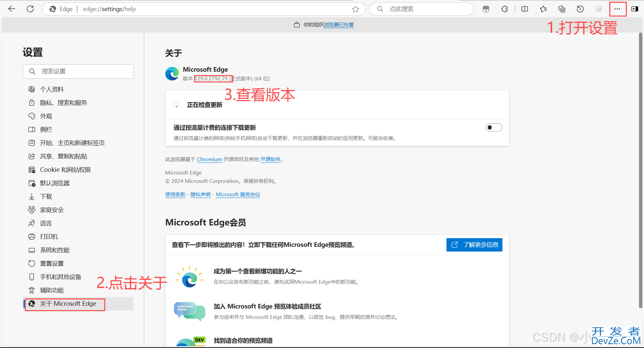The height and width of the screenshot is (348, 644).
Task: Go back with the browser back arrow
Action: (x=12, y=9)
